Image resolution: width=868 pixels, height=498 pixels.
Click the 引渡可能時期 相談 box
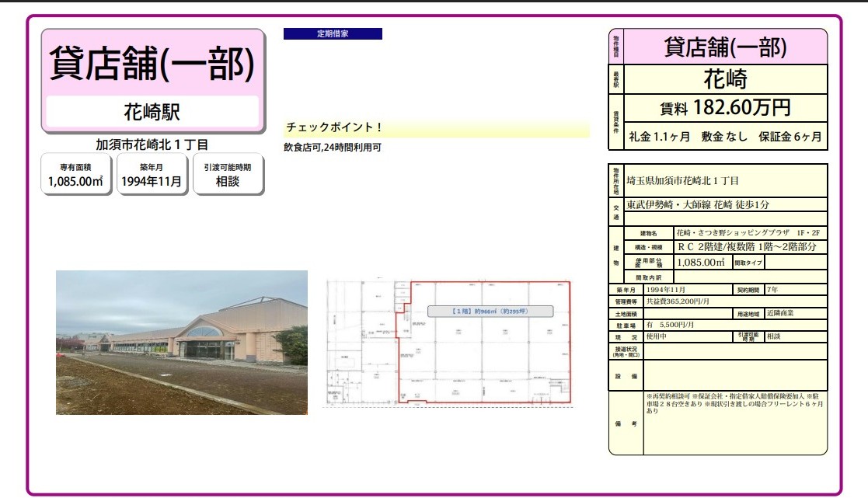point(228,174)
